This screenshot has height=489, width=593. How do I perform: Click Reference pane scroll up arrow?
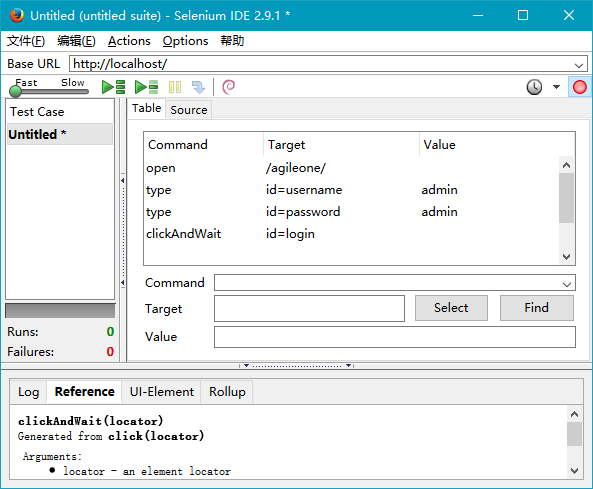click(x=574, y=414)
